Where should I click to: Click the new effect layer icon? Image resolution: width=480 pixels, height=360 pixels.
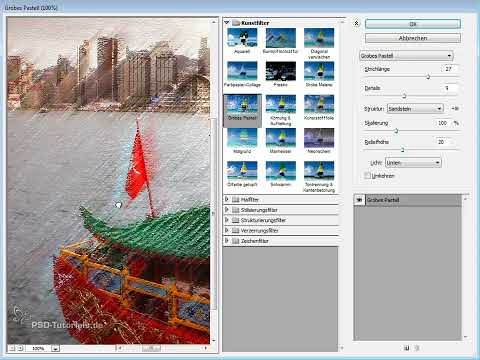click(x=406, y=348)
